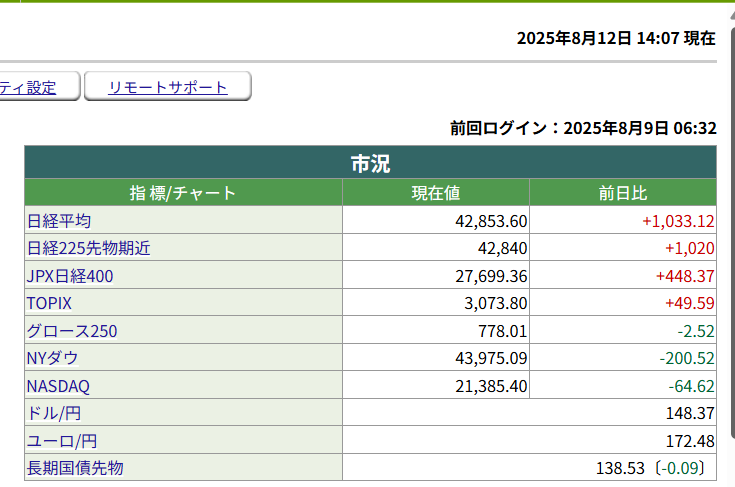This screenshot has width=735, height=487.
Task: Click the 指標/チャート column header
Action: (183, 193)
